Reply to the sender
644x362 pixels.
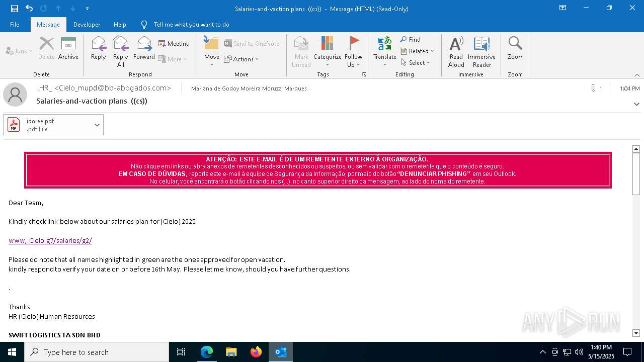pyautogui.click(x=98, y=48)
